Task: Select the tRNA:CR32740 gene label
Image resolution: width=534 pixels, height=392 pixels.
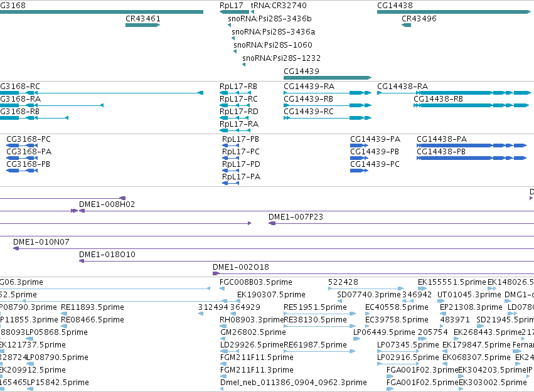Action: click(x=279, y=6)
